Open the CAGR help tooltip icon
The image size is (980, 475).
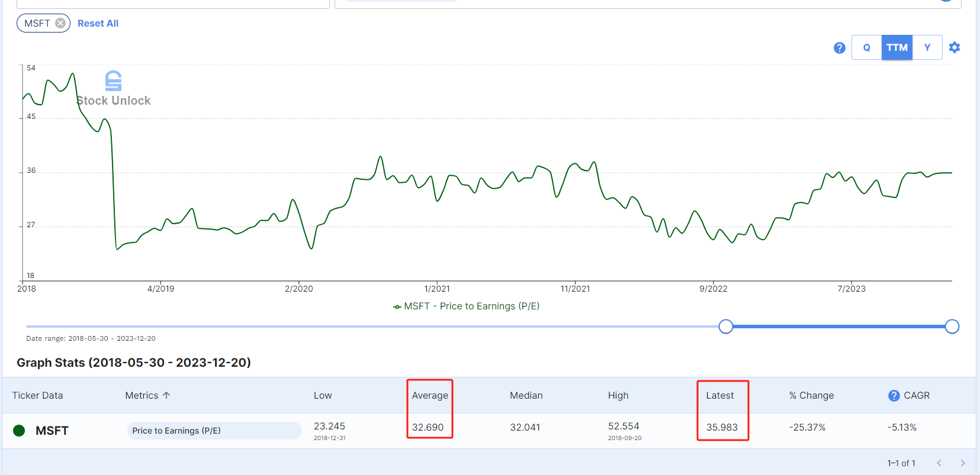(x=894, y=396)
